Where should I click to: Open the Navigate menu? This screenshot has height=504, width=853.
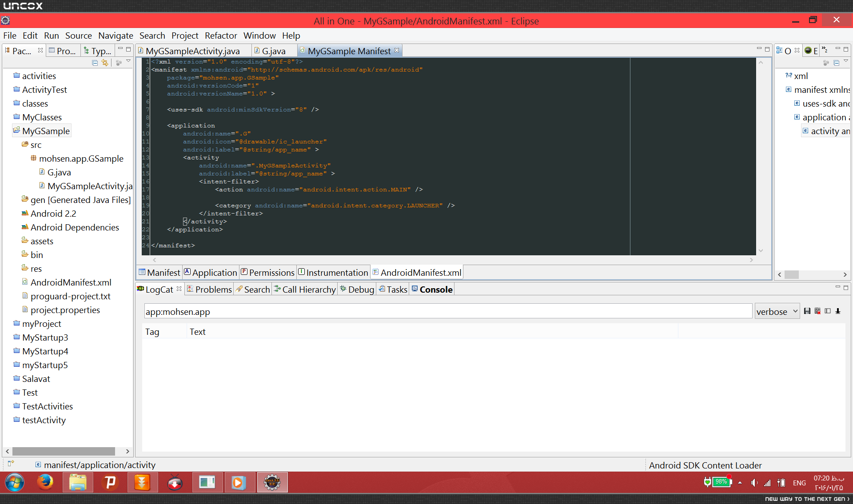click(116, 36)
